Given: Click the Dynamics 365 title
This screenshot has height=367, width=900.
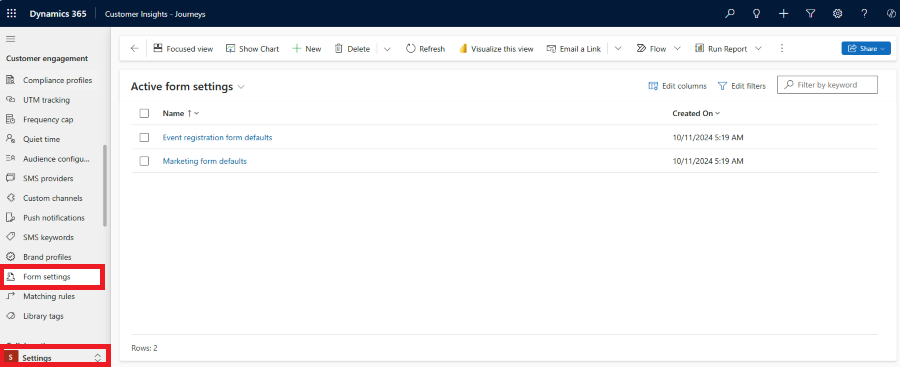Looking at the screenshot, I should [x=58, y=14].
